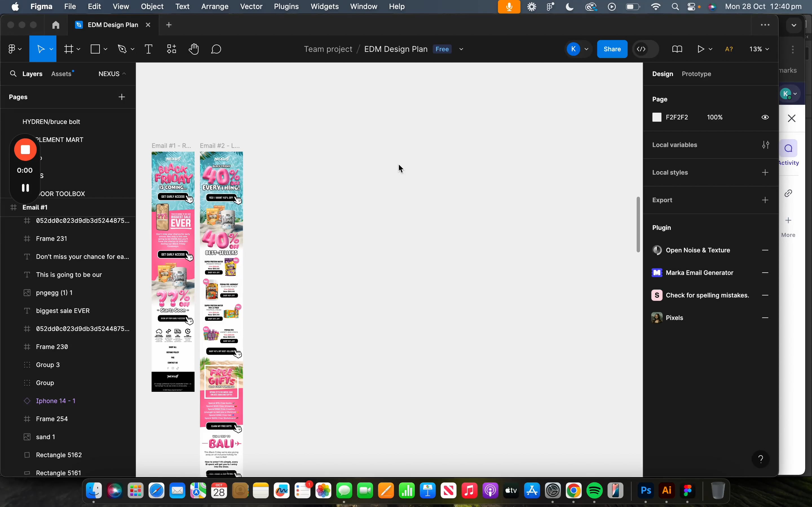The image size is (812, 507).
Task: Select the Component tool in toolbar
Action: (x=171, y=49)
